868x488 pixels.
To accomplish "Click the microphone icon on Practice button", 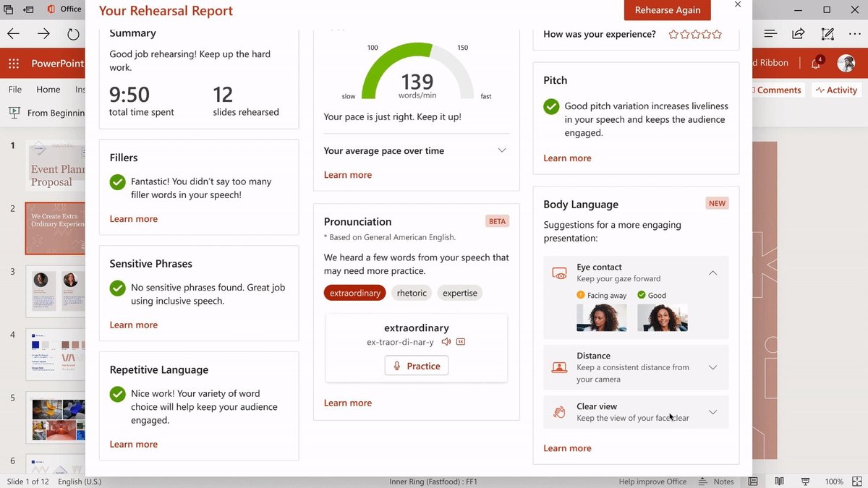I will pos(396,366).
